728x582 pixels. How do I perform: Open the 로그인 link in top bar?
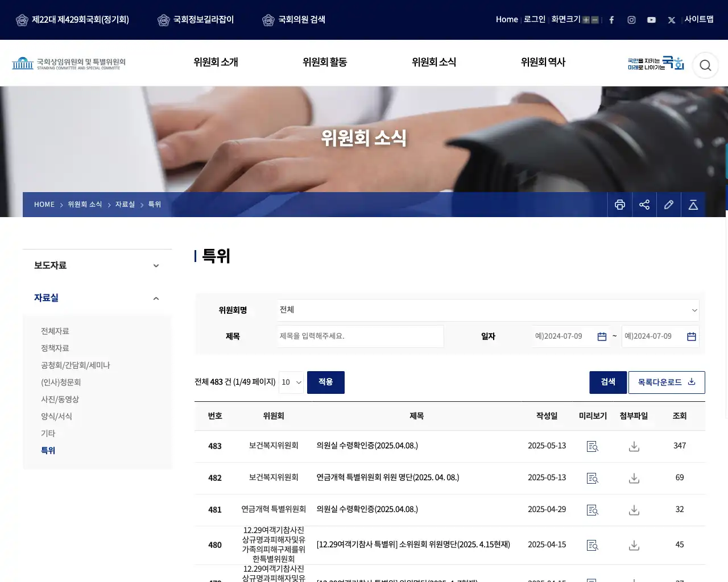(535, 19)
